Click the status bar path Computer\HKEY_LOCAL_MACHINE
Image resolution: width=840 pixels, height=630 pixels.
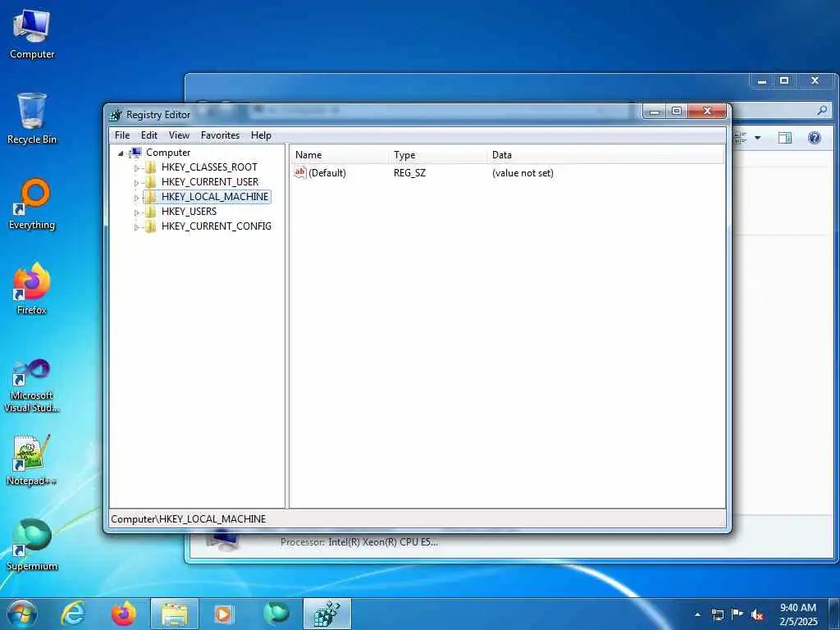tap(189, 519)
